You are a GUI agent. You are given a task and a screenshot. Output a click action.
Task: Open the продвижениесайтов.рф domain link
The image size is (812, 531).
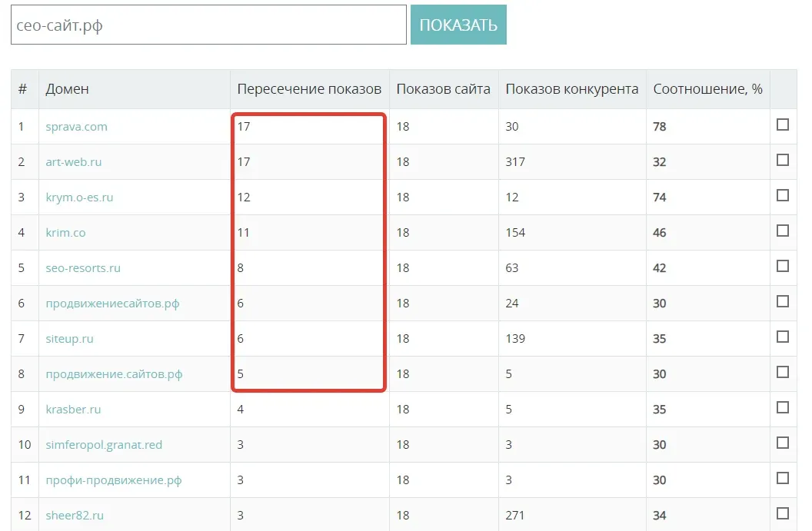112,304
